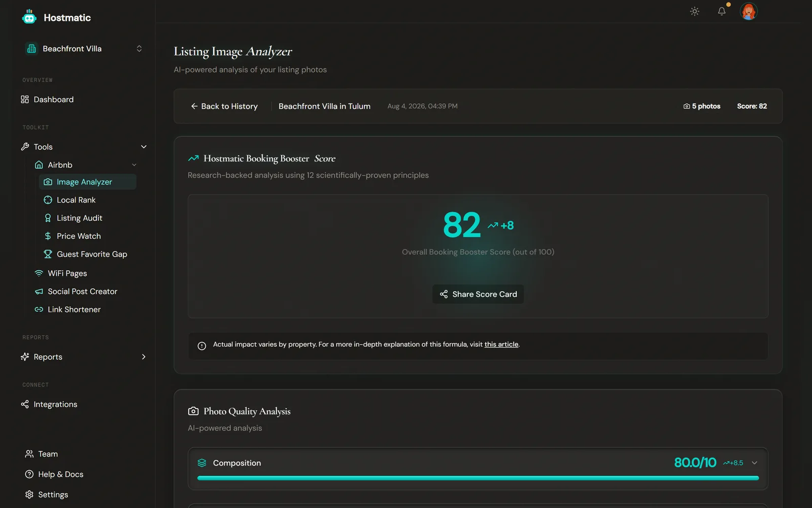Image resolution: width=812 pixels, height=508 pixels.
Task: Expand the Composition row chevron
Action: click(x=755, y=463)
